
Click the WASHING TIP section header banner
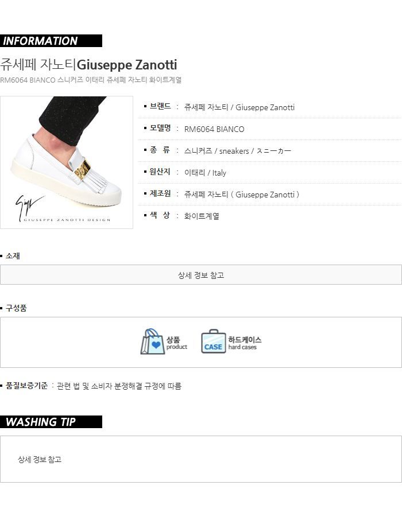(x=51, y=422)
